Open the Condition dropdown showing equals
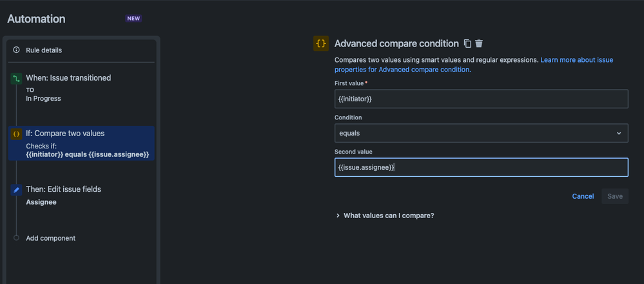Viewport: 644px width, 284px height. (x=480, y=133)
